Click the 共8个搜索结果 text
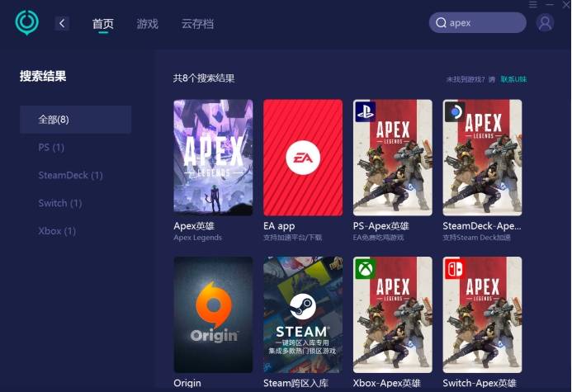The image size is (572, 392). pos(204,78)
